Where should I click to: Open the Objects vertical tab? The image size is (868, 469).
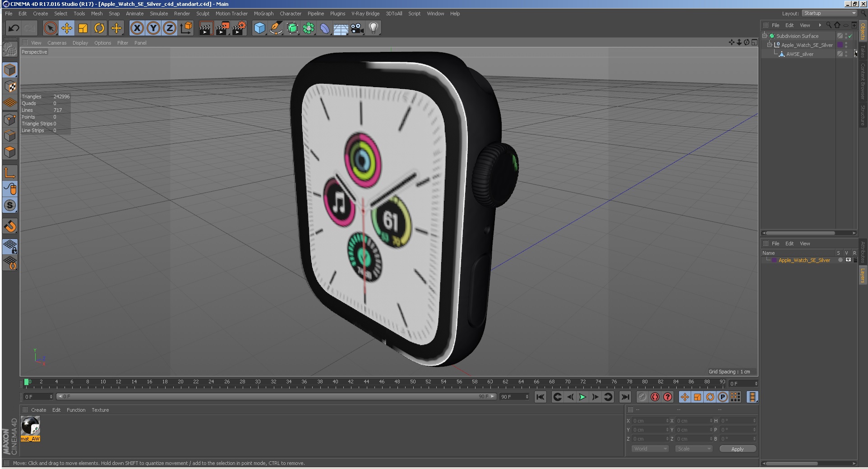coord(863,32)
